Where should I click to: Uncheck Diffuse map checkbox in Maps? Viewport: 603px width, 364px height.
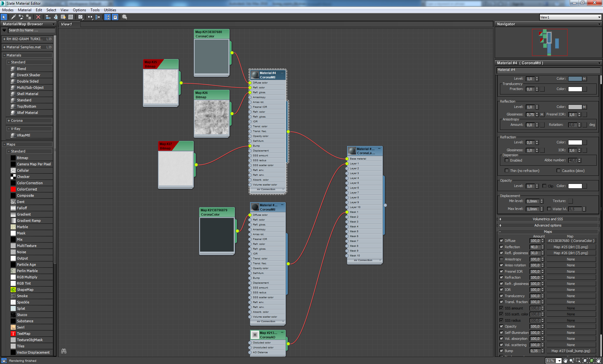click(x=501, y=241)
